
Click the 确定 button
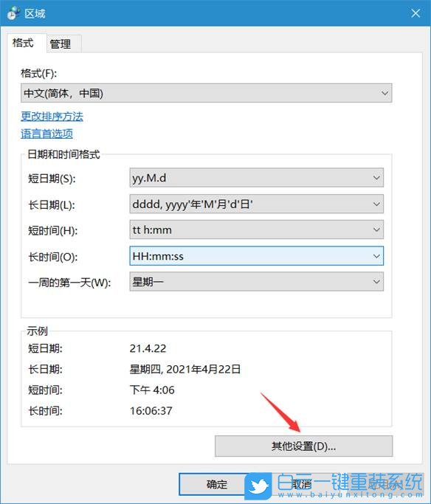(217, 484)
